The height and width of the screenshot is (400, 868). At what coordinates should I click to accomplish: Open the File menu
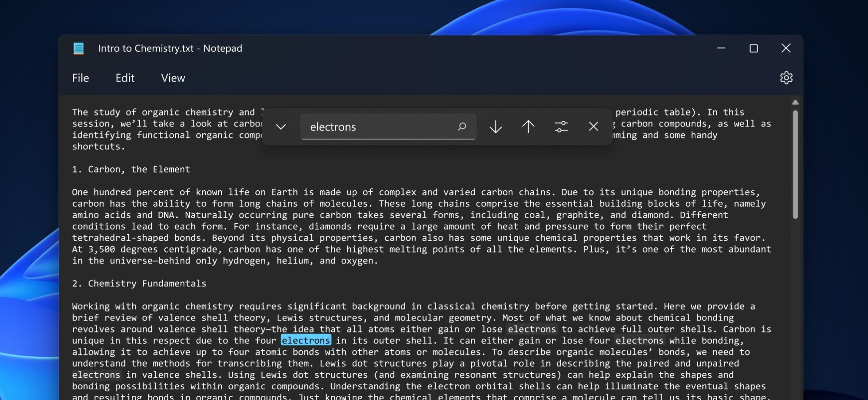(x=80, y=78)
